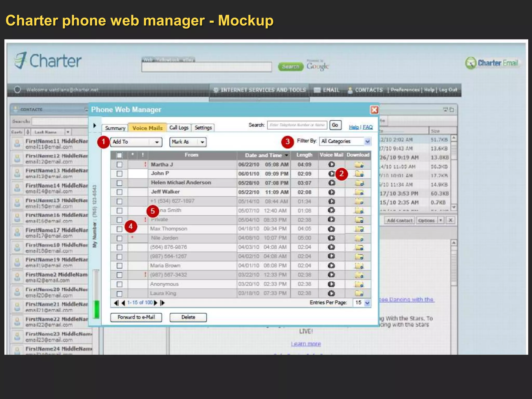Screen dimensions: 532x399
Task: Open the Help link in dialog
Action: pyautogui.click(x=354, y=127)
